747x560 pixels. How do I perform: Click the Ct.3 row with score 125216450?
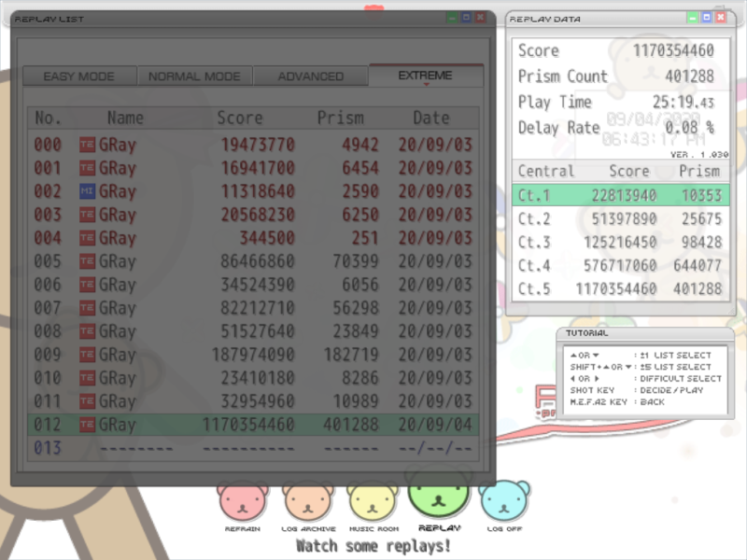[x=621, y=242]
